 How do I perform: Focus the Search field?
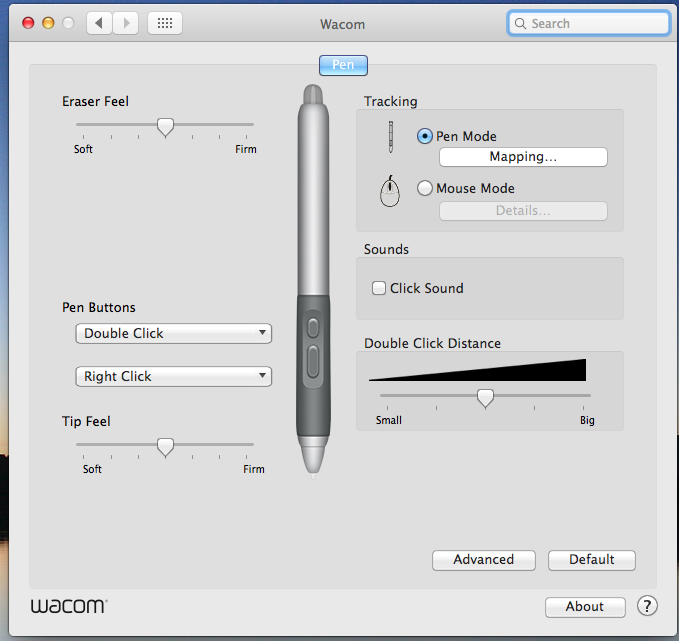[x=588, y=23]
